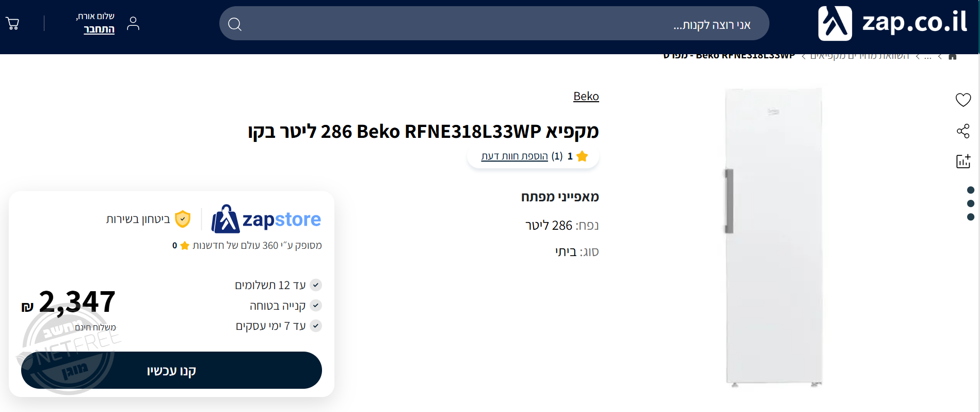Click the chevron next to השוואות מחירים מקפיאים

click(917, 56)
